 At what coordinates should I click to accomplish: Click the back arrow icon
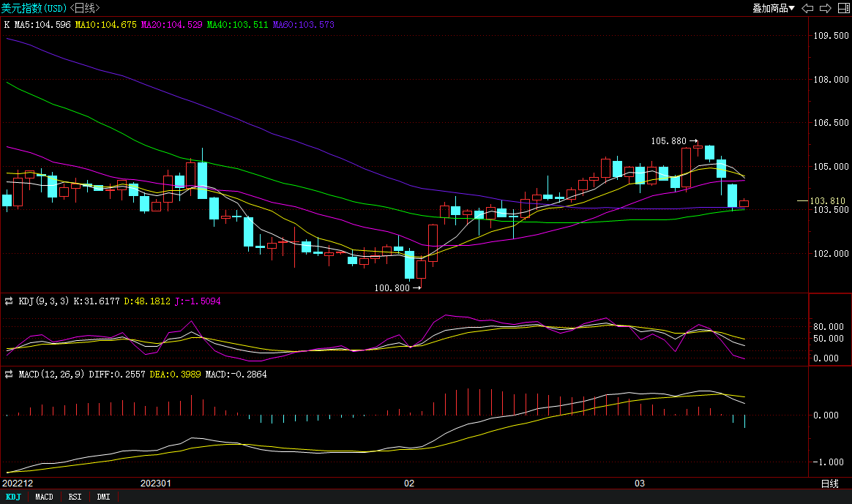(808, 8)
